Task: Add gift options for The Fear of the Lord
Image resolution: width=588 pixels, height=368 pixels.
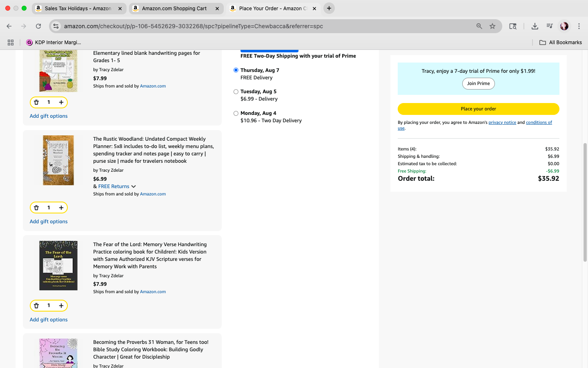Action: 49,320
